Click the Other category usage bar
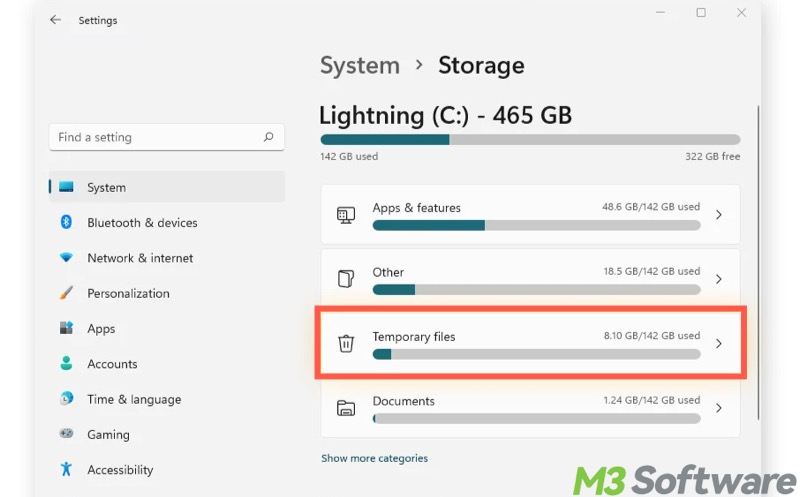The width and height of the screenshot is (800, 497). pyautogui.click(x=536, y=290)
